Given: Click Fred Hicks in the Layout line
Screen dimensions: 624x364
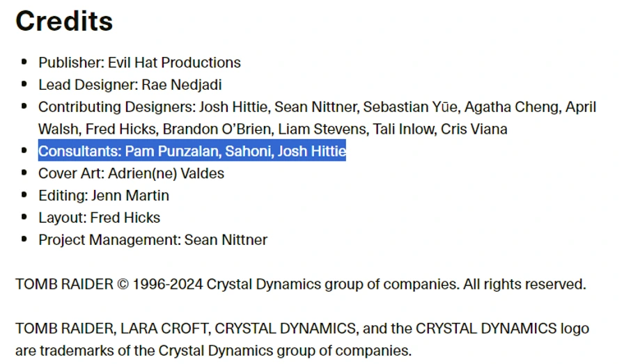Looking at the screenshot, I should 125,218.
